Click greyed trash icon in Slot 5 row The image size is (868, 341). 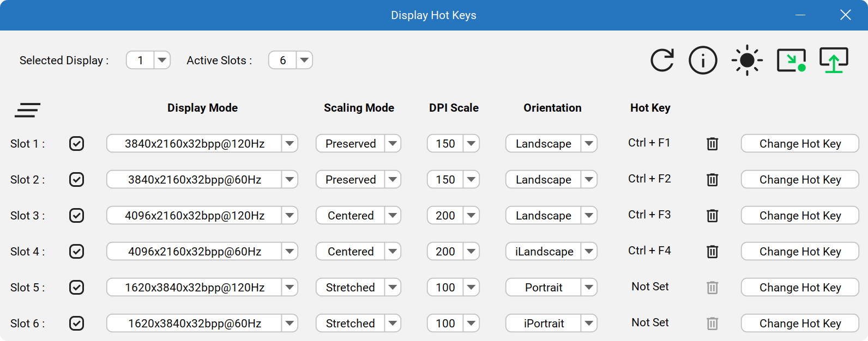click(x=712, y=288)
